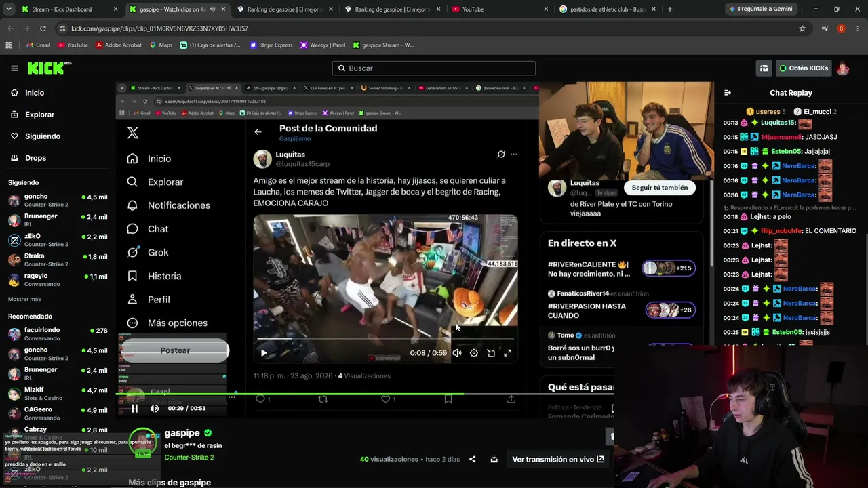Image resolution: width=868 pixels, height=488 pixels.
Task: Open the Maps bookmark
Action: coord(161,45)
